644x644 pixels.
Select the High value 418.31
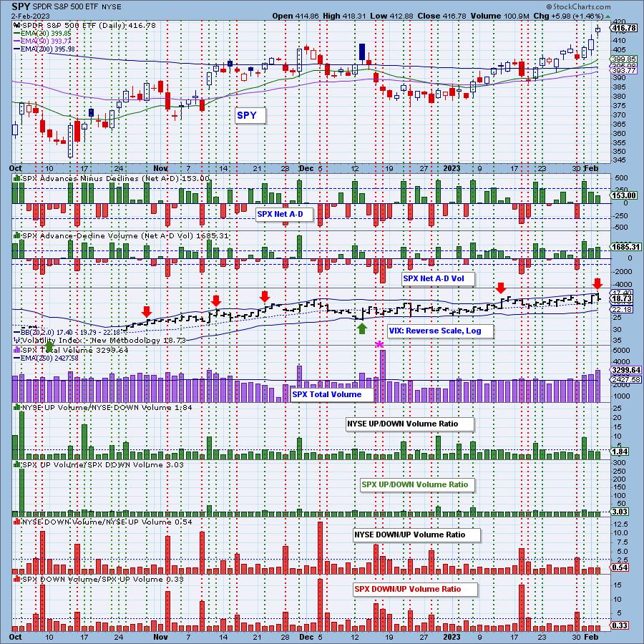[353, 16]
